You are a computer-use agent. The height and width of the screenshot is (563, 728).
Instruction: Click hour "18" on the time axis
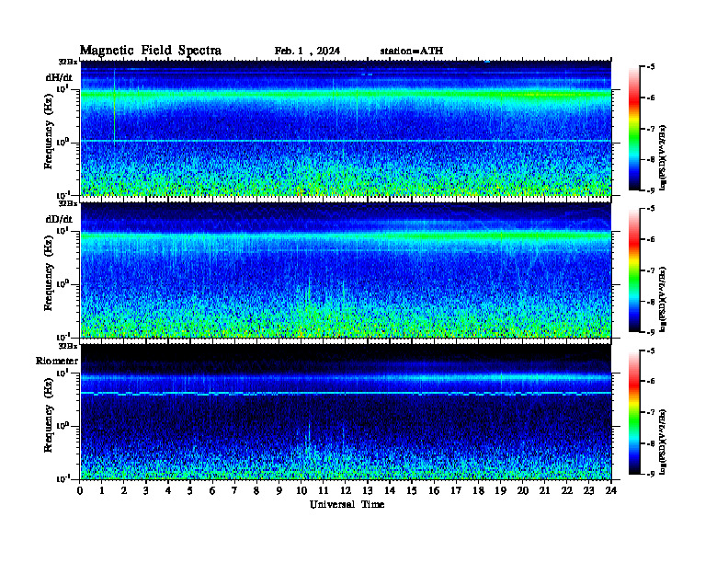478,490
